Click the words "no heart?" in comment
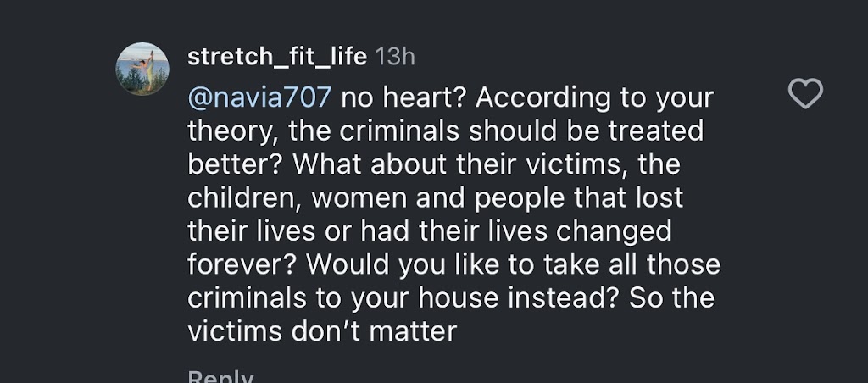 [x=403, y=98]
